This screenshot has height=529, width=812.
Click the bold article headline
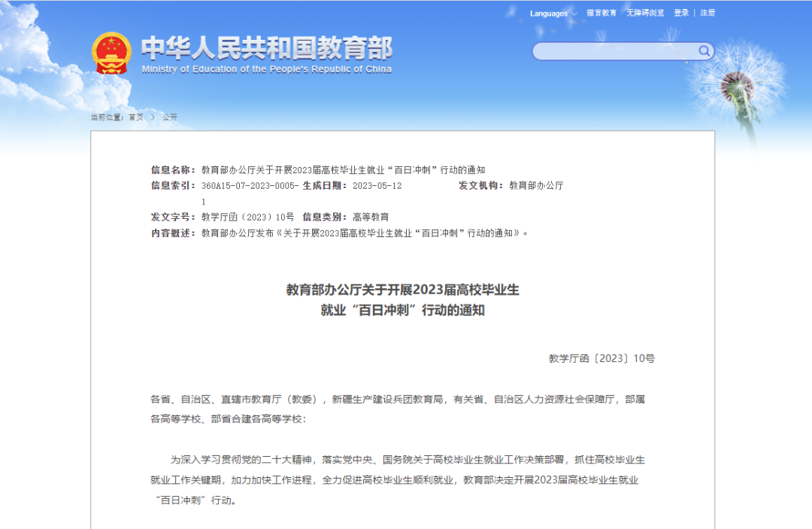tap(402, 300)
